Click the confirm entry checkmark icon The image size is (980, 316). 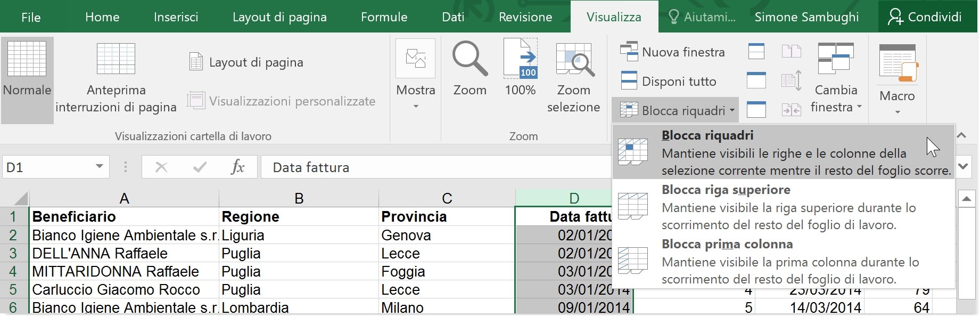[200, 167]
